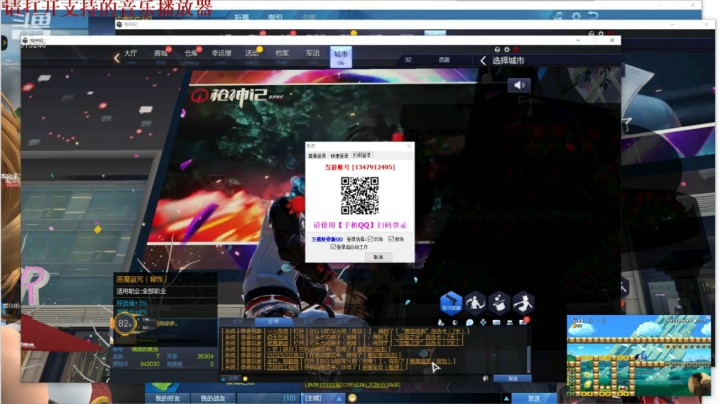
Task: Expand the up arrow beside bottom 发送 button
Action: pos(506,398)
